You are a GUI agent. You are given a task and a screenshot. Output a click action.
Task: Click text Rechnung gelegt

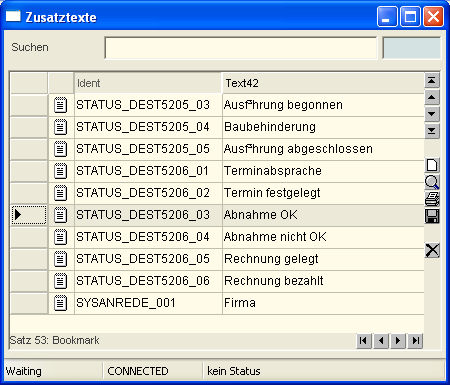coord(271,259)
